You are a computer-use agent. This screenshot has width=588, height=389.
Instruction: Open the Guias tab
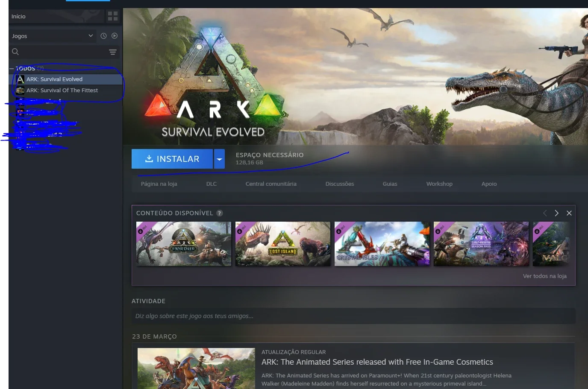(390, 184)
